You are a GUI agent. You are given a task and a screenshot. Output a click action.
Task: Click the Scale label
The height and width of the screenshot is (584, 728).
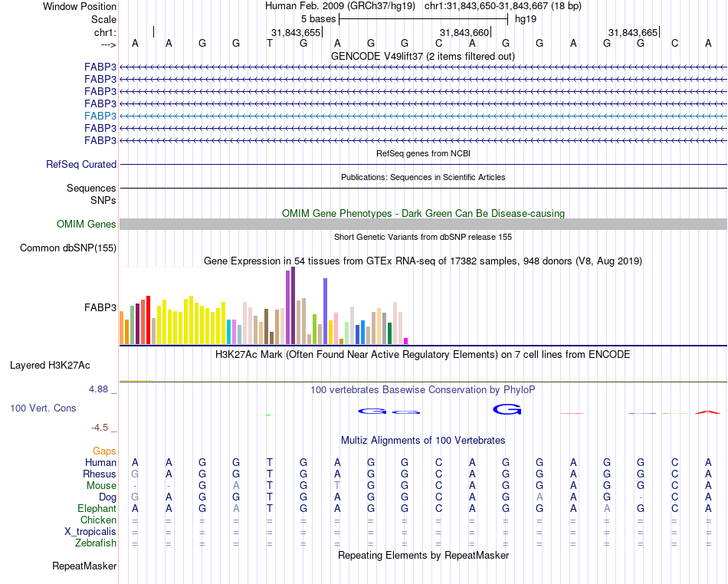tap(104, 19)
